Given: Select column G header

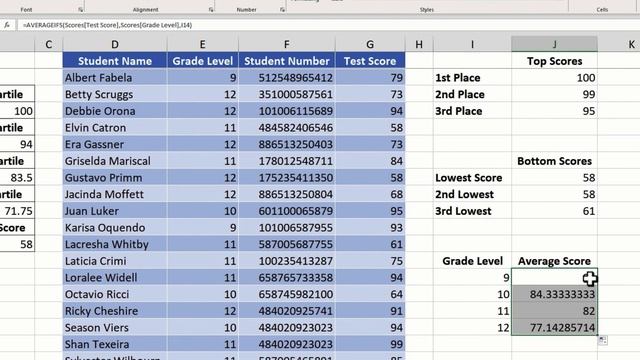Looking at the screenshot, I should (x=370, y=44).
